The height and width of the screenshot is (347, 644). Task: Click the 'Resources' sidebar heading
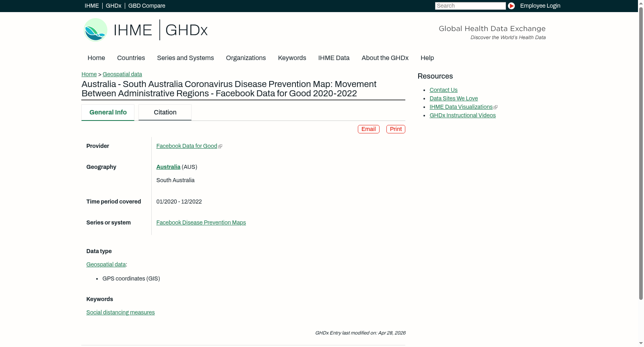click(435, 76)
